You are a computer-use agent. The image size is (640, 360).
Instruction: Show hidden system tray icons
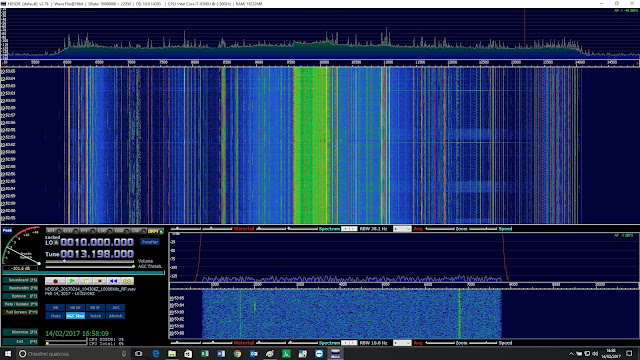(x=571, y=353)
